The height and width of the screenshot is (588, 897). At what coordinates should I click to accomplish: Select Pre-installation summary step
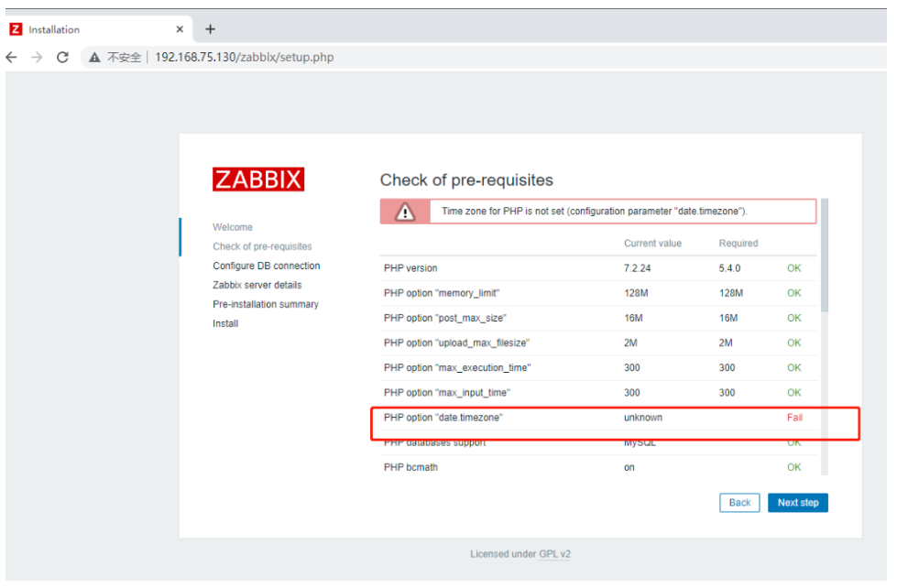(x=266, y=304)
